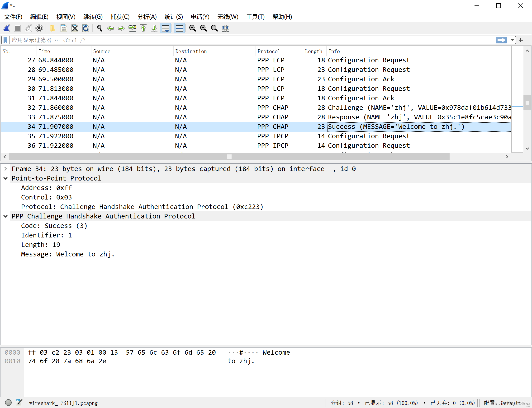Image resolution: width=532 pixels, height=408 pixels.
Task: Find a packet magnifier icon
Action: point(99,28)
